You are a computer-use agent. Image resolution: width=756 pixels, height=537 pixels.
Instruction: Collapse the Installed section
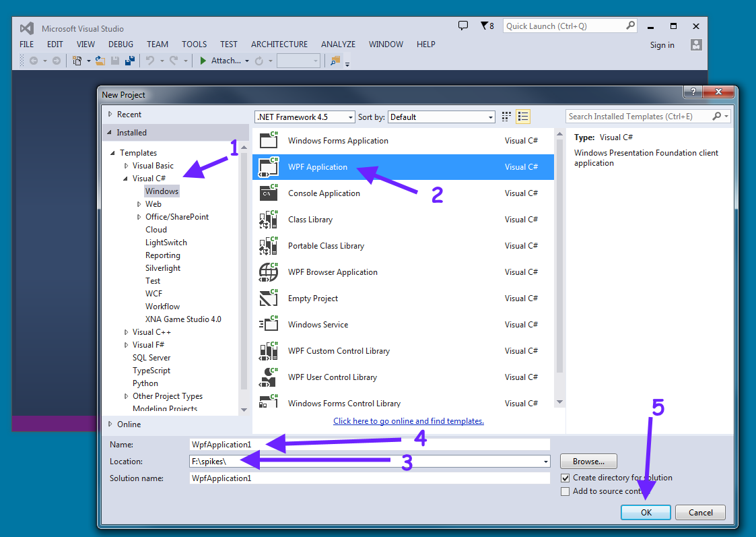pos(110,132)
